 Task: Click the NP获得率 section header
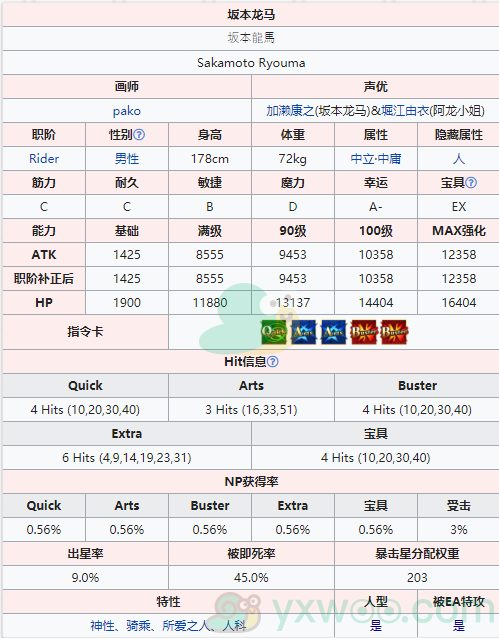251,482
